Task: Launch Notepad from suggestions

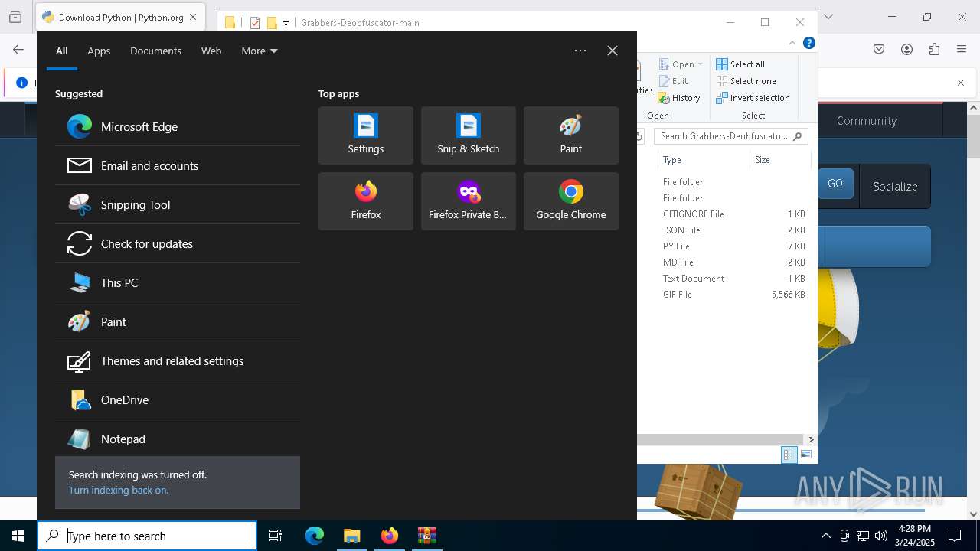Action: 177,439
